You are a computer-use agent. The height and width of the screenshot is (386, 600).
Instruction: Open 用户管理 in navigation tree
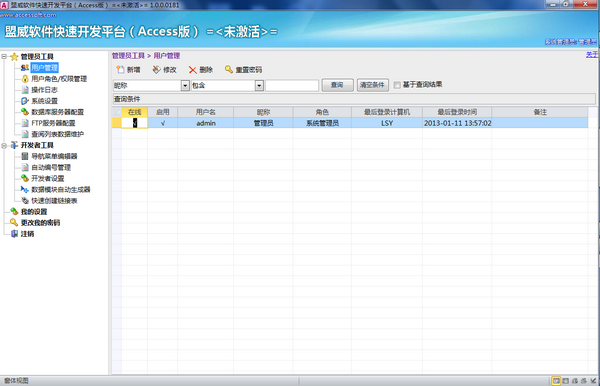click(x=44, y=68)
